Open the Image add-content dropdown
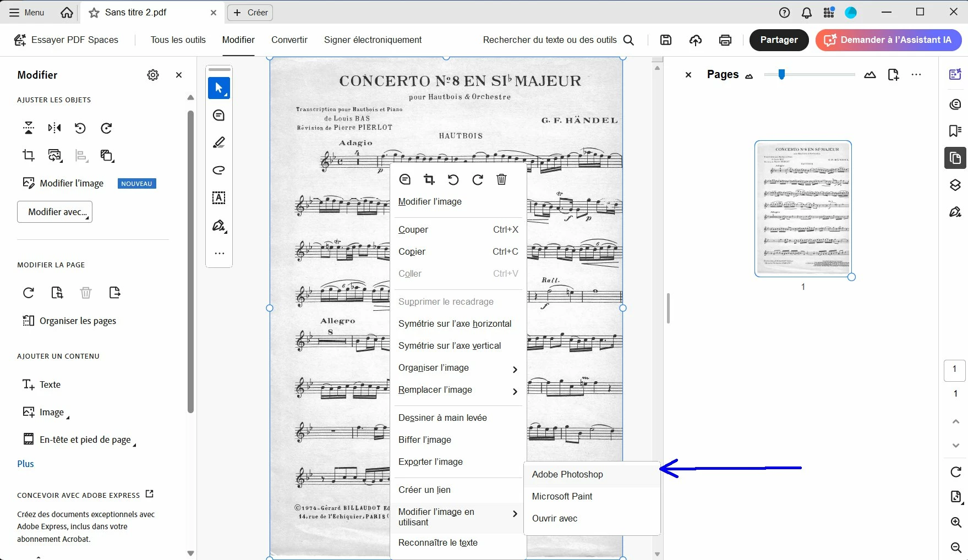968x560 pixels. 46,412
